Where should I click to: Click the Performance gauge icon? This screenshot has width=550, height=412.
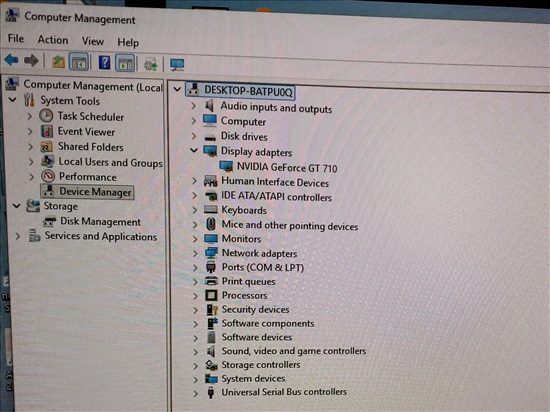[x=48, y=176]
